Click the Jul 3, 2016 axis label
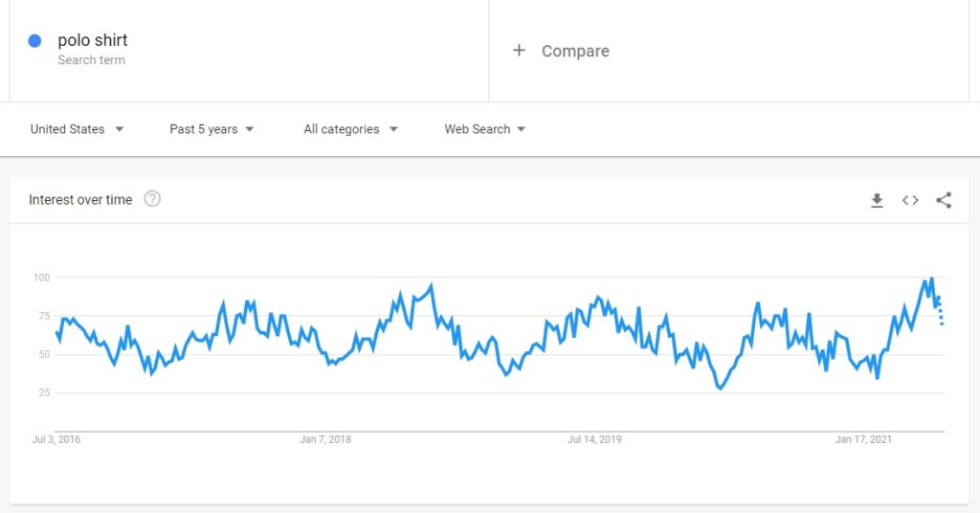 56,439
